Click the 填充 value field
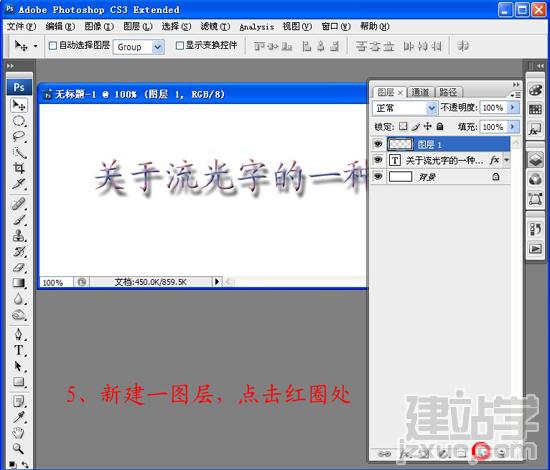The image size is (550, 470). tap(494, 127)
